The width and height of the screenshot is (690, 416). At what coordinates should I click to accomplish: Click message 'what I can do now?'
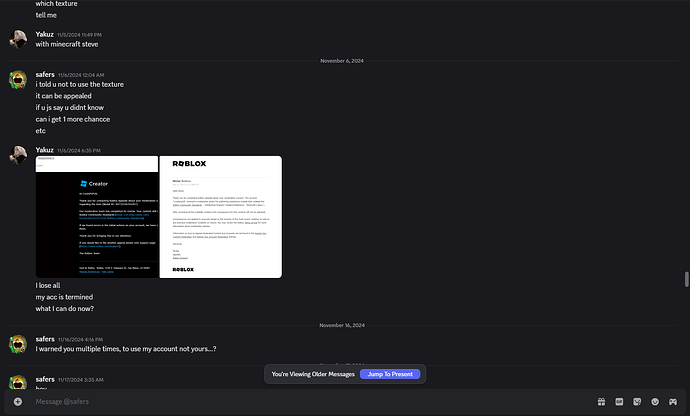(x=65, y=309)
